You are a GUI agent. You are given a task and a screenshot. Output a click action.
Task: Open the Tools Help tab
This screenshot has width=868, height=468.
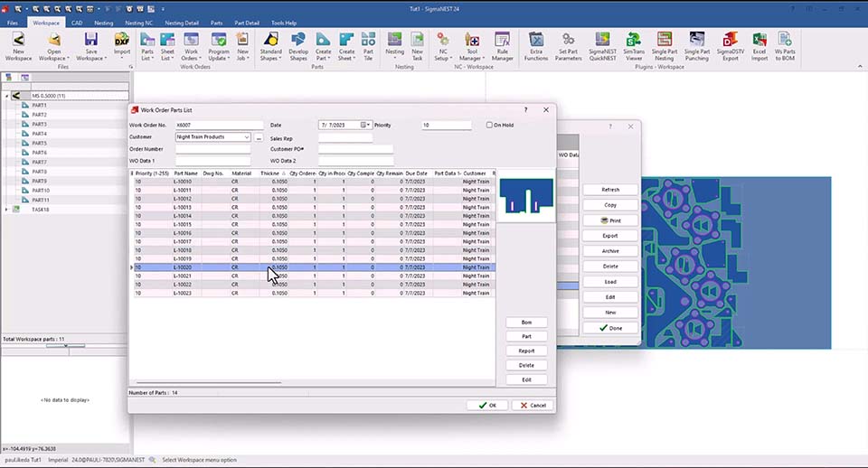[x=284, y=23]
